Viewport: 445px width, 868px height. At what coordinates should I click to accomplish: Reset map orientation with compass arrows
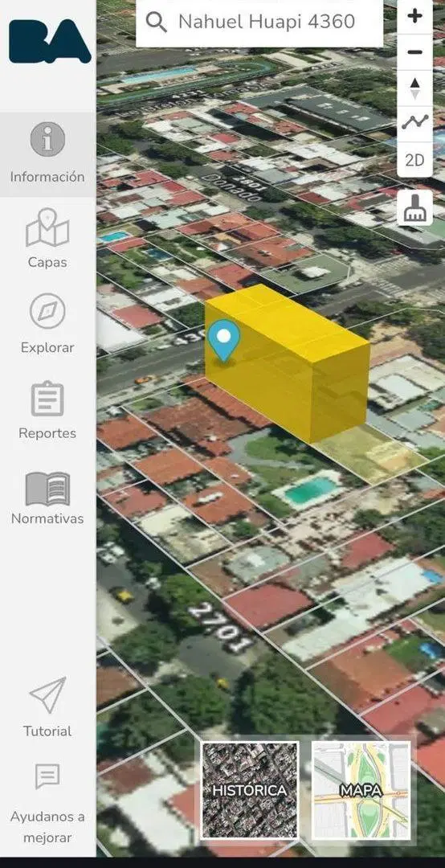pyautogui.click(x=415, y=88)
